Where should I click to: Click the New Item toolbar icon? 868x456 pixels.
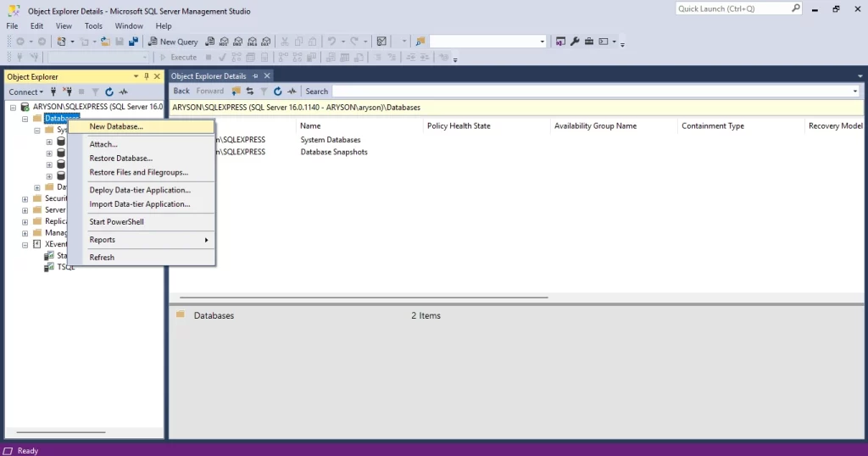point(61,42)
